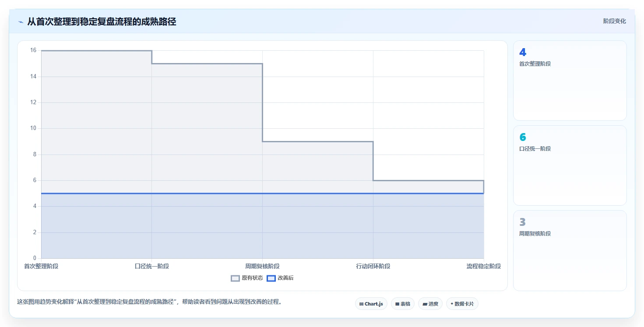Click the 流程稳定阶段 x-axis label
The height and width of the screenshot is (327, 644).
click(x=484, y=266)
